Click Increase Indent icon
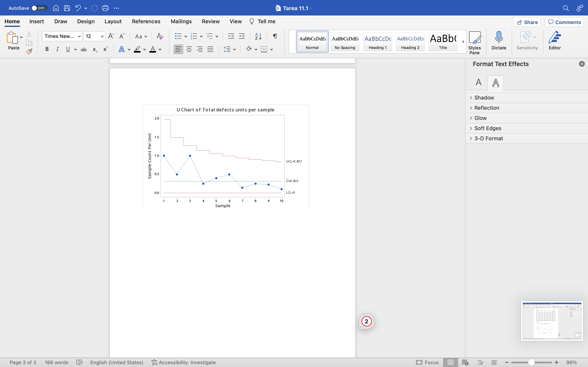The height and width of the screenshot is (367, 588). pos(242,36)
